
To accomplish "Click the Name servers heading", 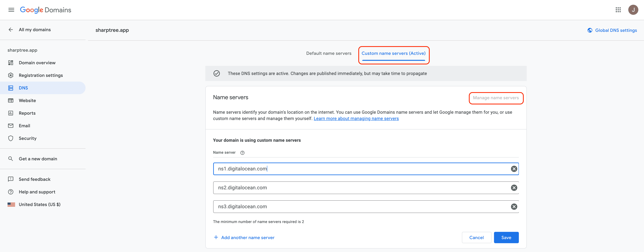I will [230, 97].
